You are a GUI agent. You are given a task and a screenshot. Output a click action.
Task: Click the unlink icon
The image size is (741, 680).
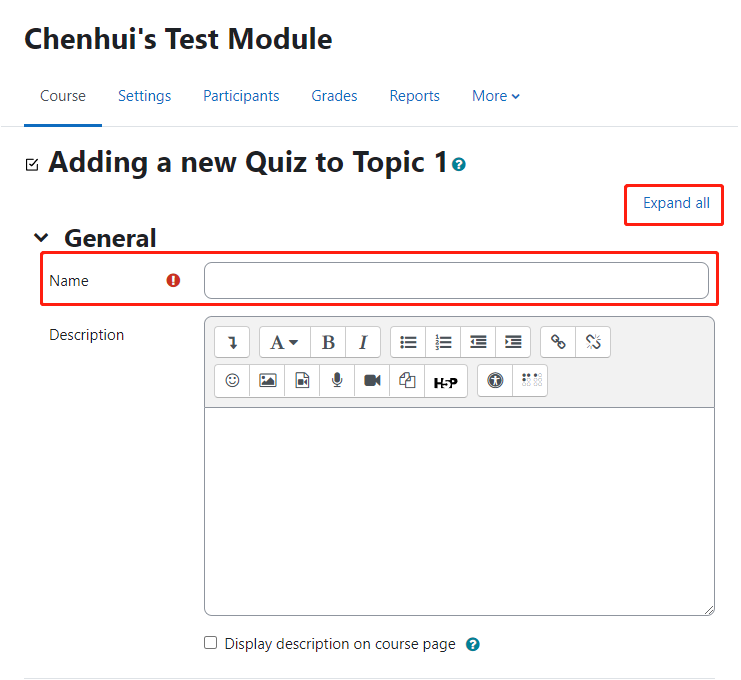[593, 342]
